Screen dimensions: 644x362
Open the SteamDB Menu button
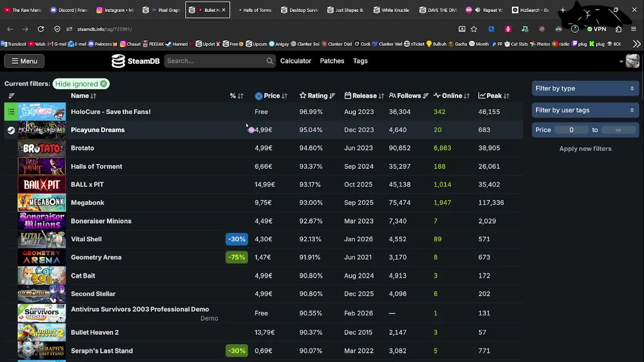(x=24, y=61)
